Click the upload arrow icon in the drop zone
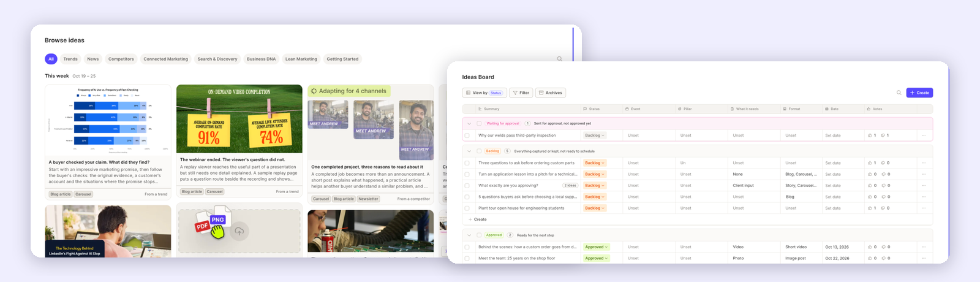 239,231
